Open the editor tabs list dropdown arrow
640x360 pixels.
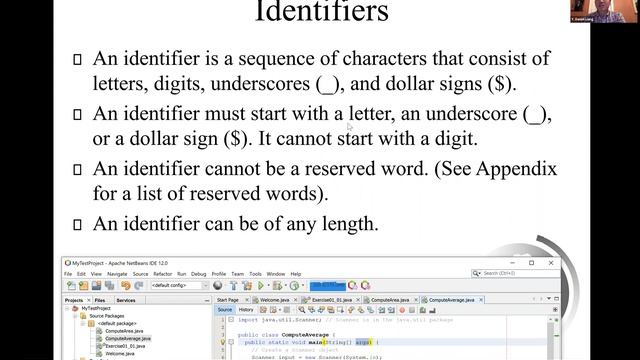[x=549, y=299]
